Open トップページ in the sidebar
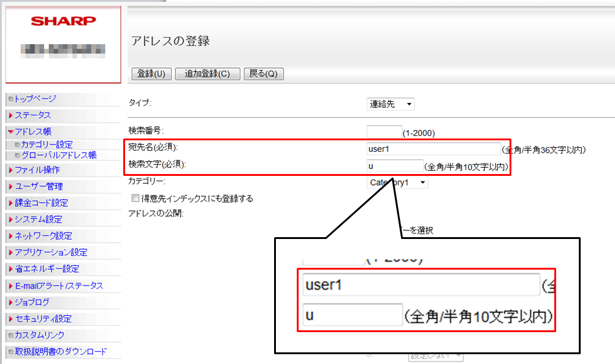Viewport: 615px width, 364px height. [x=36, y=99]
